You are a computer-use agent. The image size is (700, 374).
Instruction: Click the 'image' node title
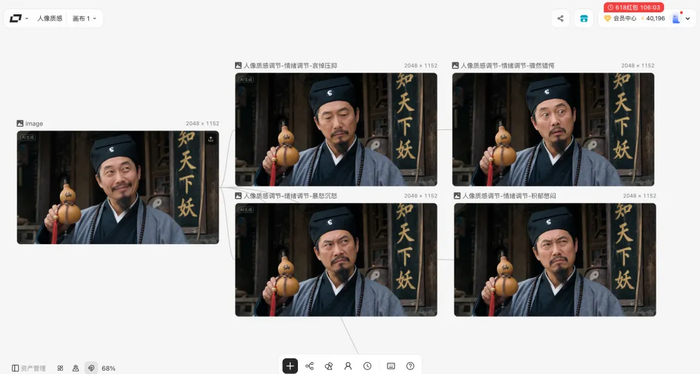tap(34, 124)
